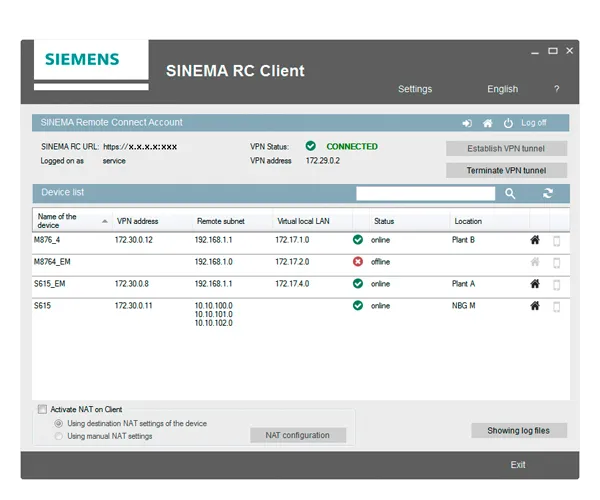
Task: Open the Settings menu
Action: pyautogui.click(x=415, y=89)
